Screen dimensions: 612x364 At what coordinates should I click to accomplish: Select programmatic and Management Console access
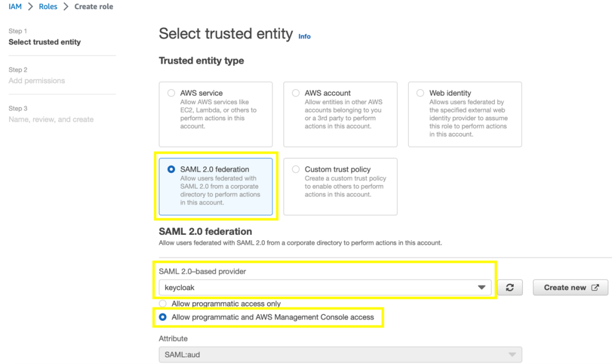[163, 317]
